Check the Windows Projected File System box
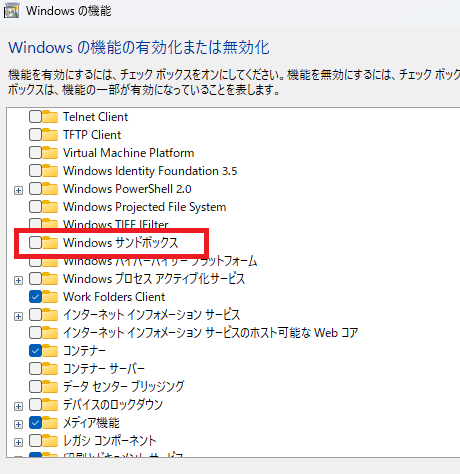This screenshot has height=474, width=460. (35, 207)
